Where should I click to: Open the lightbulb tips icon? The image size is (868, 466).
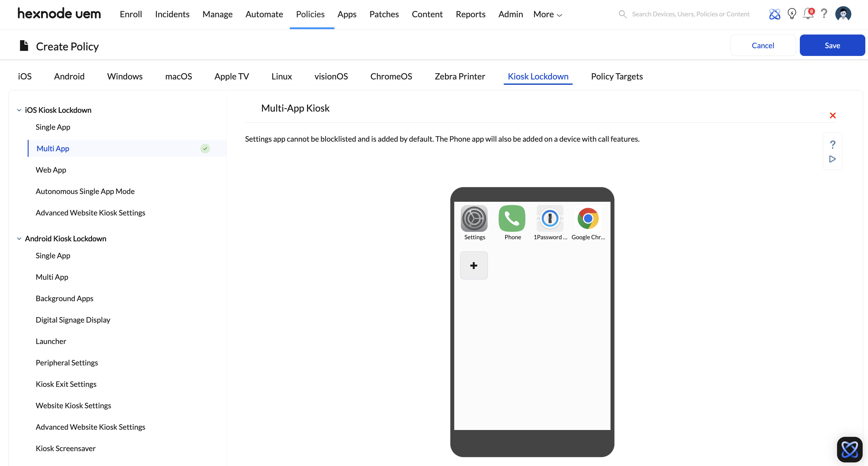point(792,14)
